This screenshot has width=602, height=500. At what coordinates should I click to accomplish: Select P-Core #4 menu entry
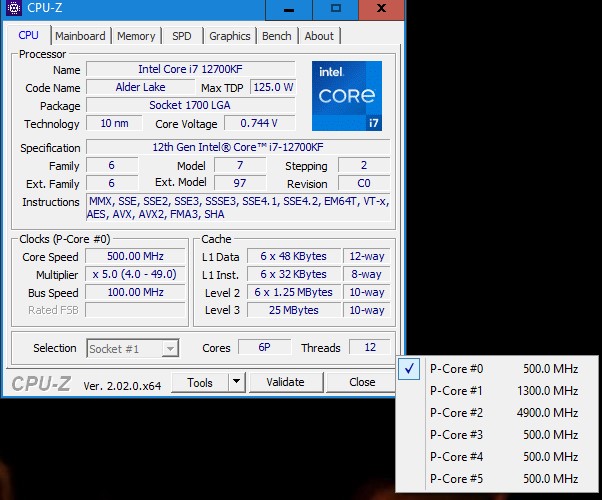point(497,457)
